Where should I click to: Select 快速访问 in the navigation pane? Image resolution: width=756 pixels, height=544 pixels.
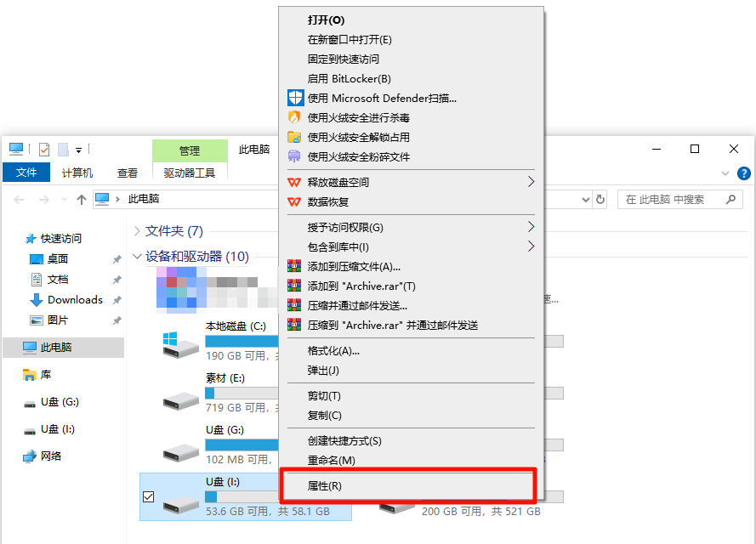pyautogui.click(x=60, y=239)
